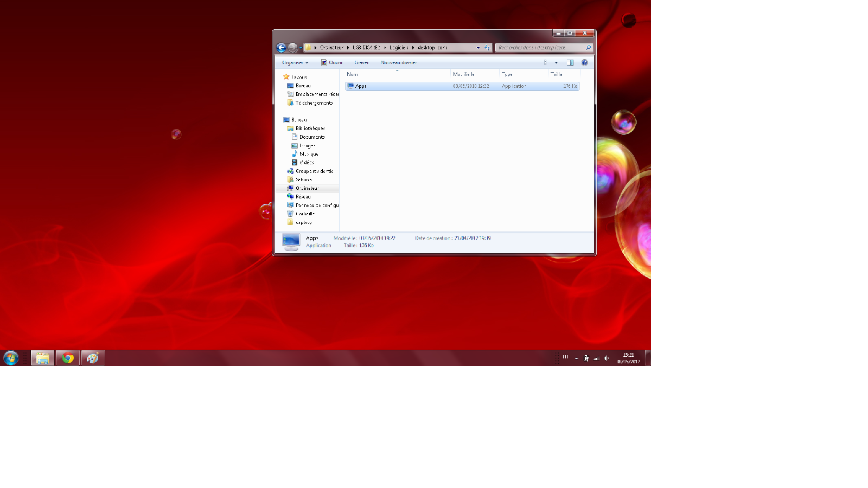This screenshot has height=488, width=868.
Task: Click Ouvrir in the command bar
Action: (x=331, y=62)
